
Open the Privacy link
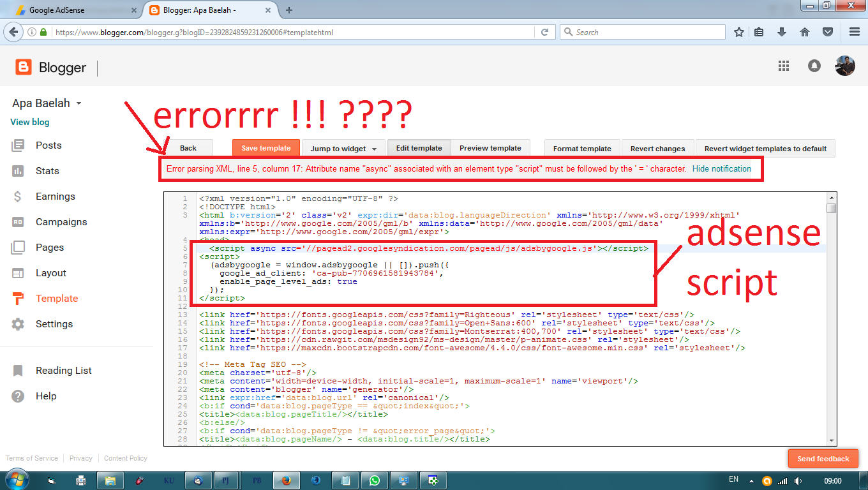tap(81, 458)
